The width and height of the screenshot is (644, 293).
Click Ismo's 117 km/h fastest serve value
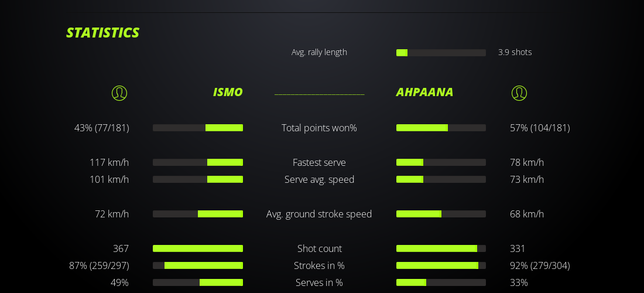click(x=109, y=162)
